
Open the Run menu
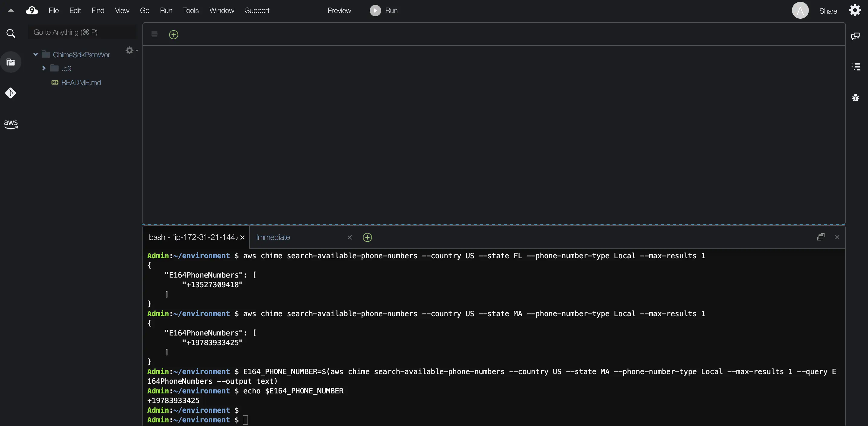[x=166, y=11]
